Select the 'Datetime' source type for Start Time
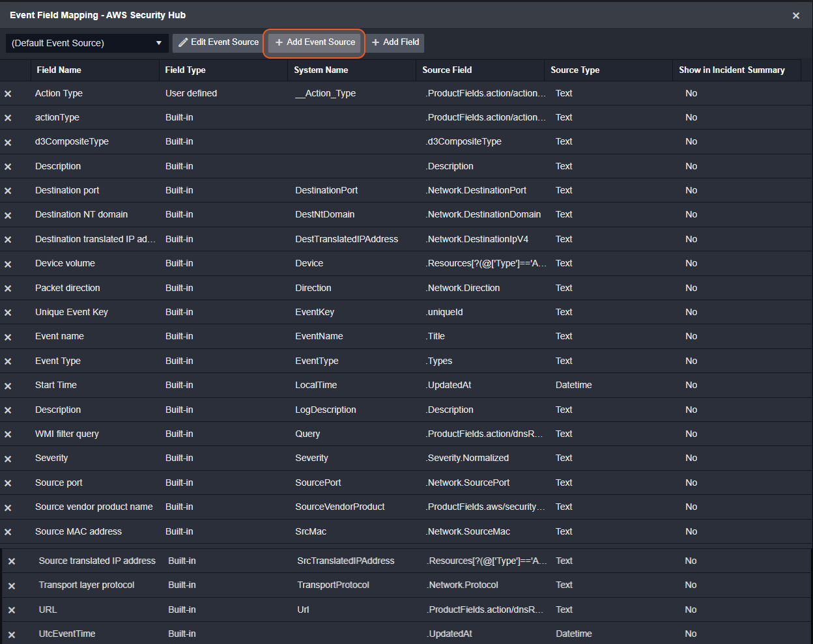 [574, 385]
